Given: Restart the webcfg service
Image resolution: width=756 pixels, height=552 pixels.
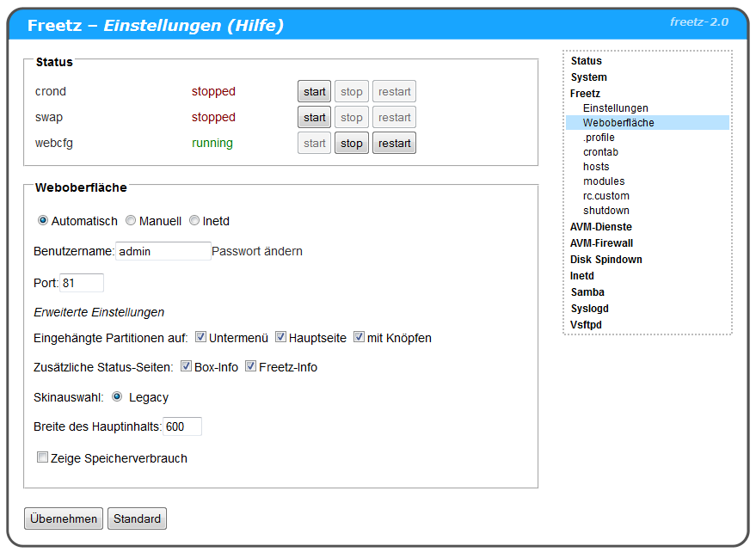Looking at the screenshot, I should point(394,143).
